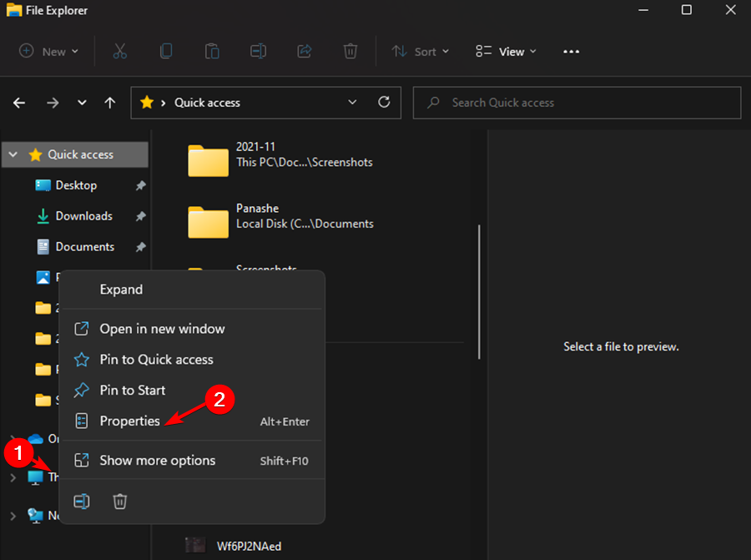The width and height of the screenshot is (751, 560).
Task: Click the 2021-11 folder icon
Action: 208,161
